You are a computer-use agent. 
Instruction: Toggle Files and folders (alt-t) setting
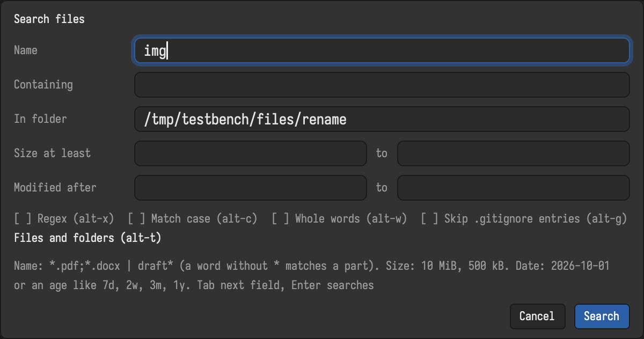tap(87, 238)
